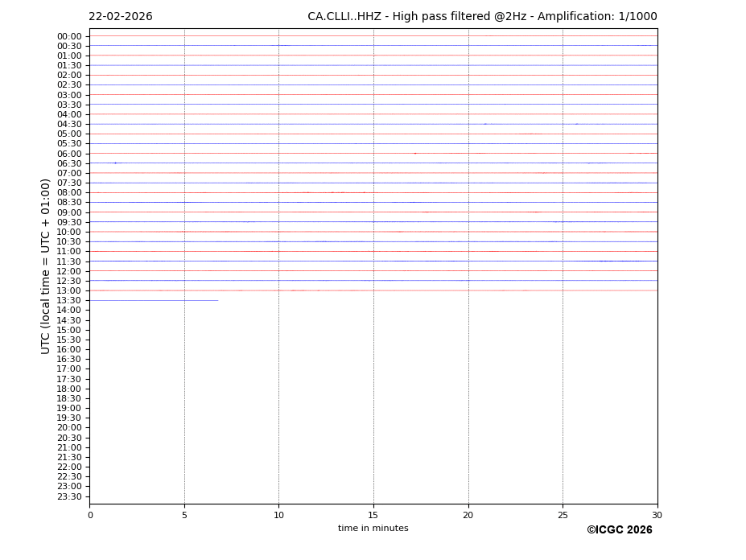This screenshot has height=560, width=746.
Task: Click the end of the 13:30 partial trace
Action: click(x=217, y=300)
